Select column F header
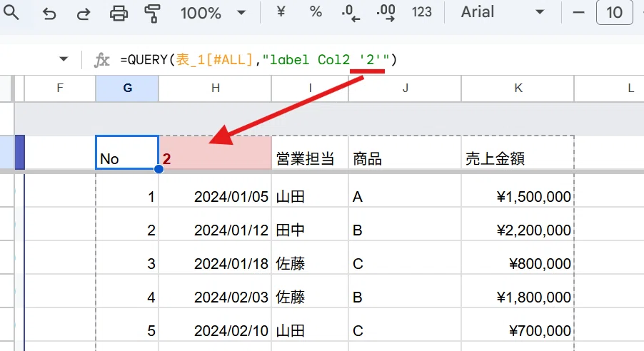Screen dimensions: 644x351 (x=60, y=88)
